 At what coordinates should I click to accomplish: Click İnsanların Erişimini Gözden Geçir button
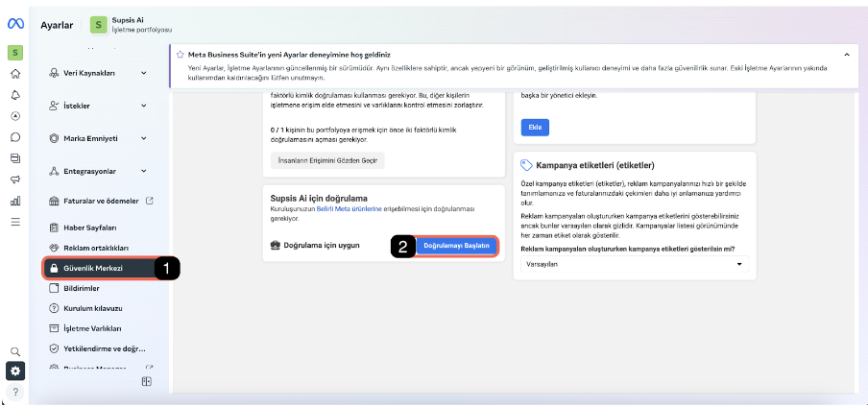click(327, 160)
